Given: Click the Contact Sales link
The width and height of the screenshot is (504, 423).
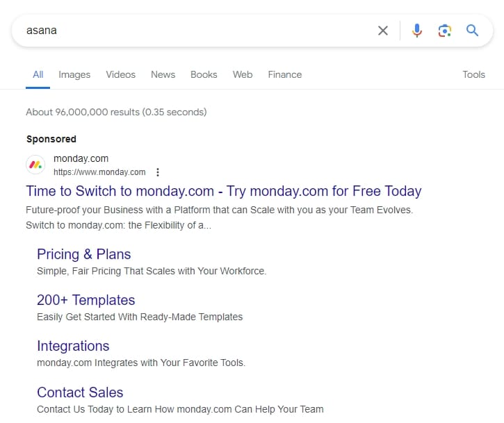Looking at the screenshot, I should (x=80, y=392).
